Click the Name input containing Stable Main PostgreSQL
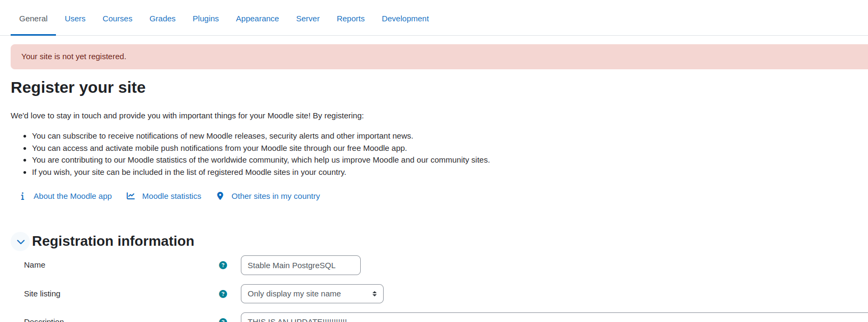 (x=301, y=265)
